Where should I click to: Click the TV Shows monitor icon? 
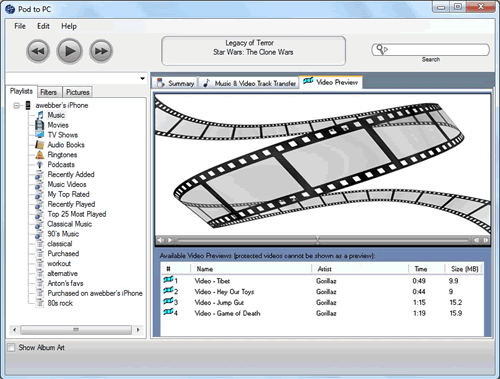pos(40,135)
